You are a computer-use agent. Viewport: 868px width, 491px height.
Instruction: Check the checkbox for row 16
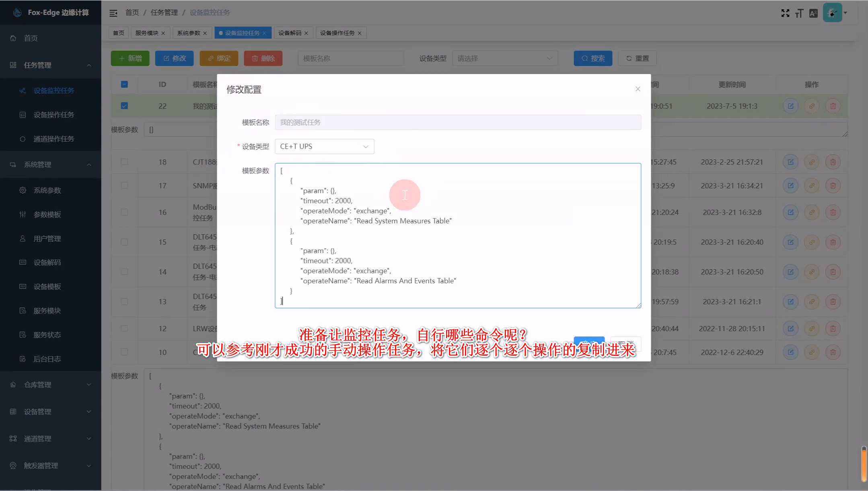pos(124,212)
